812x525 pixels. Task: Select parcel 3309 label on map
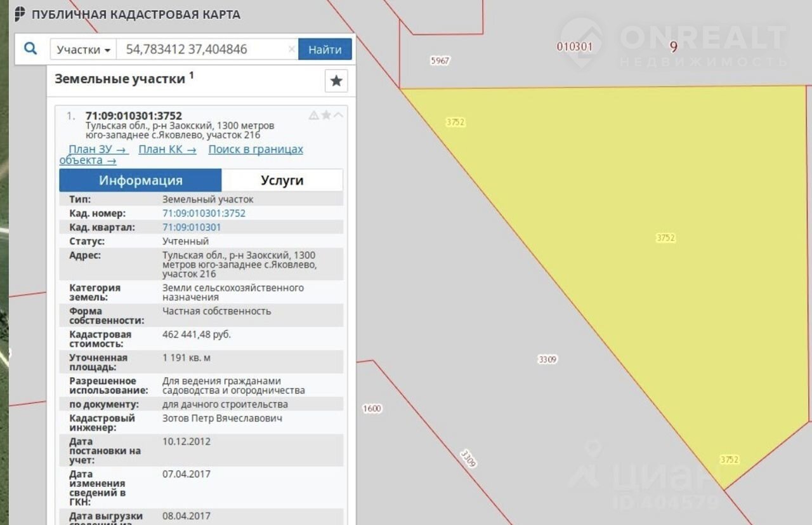[x=547, y=359]
